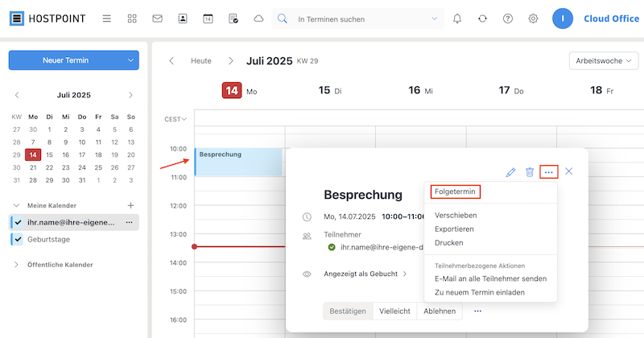
Task: Open Neuer Termin dropdown arrow
Action: (130, 60)
